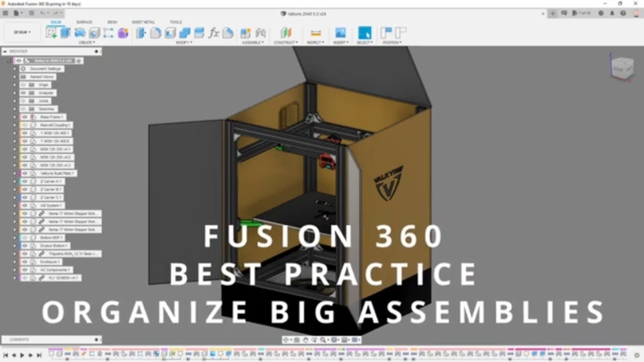Select Z Carrier C:1 in browser
This screenshot has height=362, width=644.
[51, 198]
